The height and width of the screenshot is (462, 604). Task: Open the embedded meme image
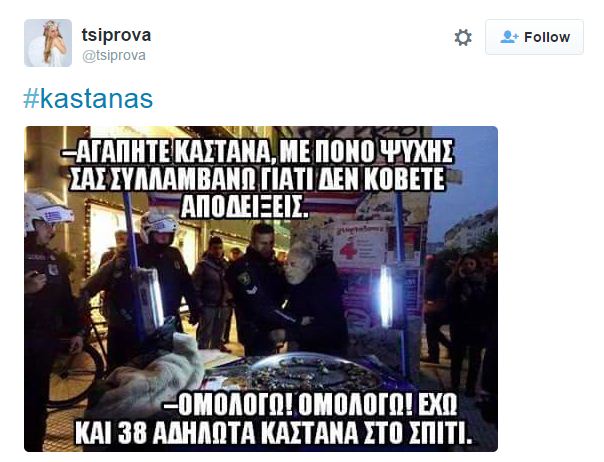pos(261,289)
